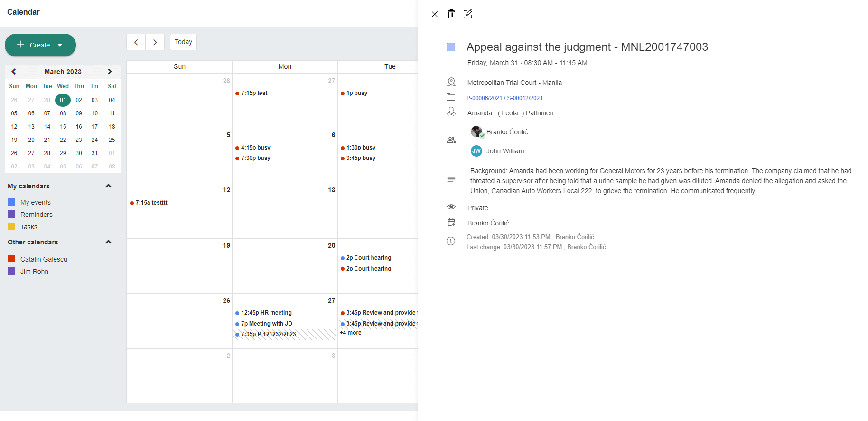The height and width of the screenshot is (421, 868).
Task: Collapse the Other calendars section
Action: coord(108,242)
